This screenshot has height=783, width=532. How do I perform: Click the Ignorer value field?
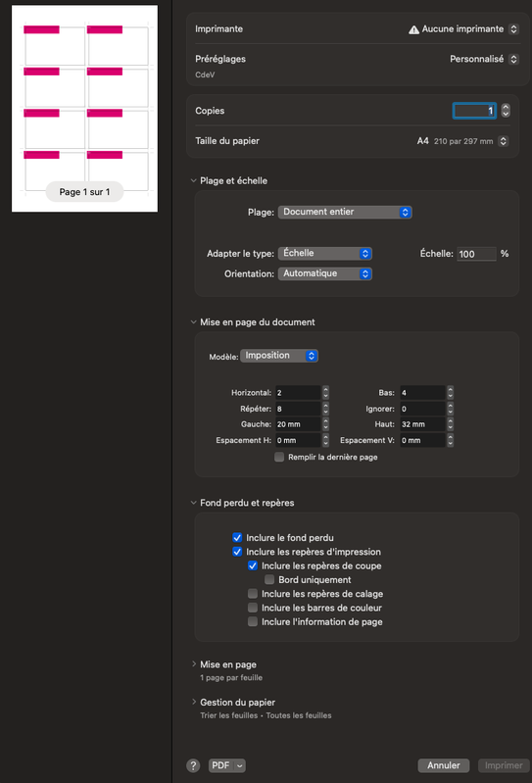[422, 409]
